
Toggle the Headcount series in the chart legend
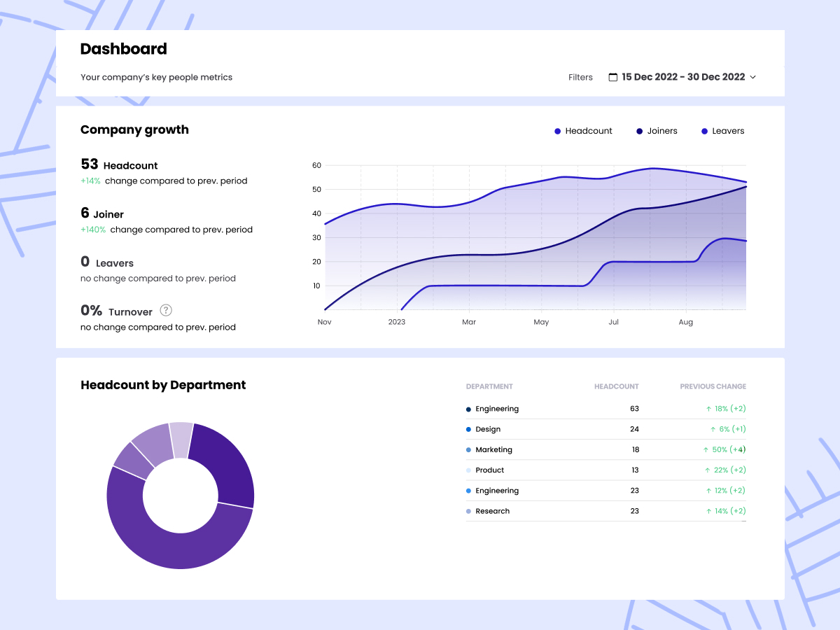[583, 131]
